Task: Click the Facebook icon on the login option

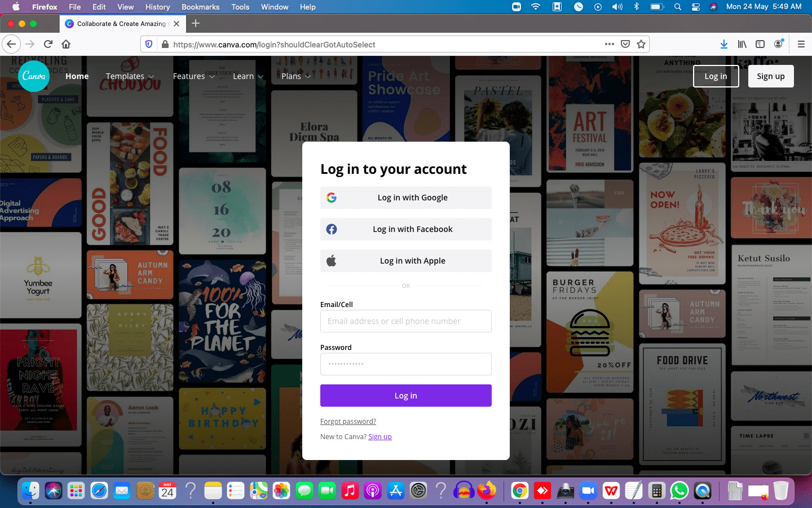Action: [332, 229]
